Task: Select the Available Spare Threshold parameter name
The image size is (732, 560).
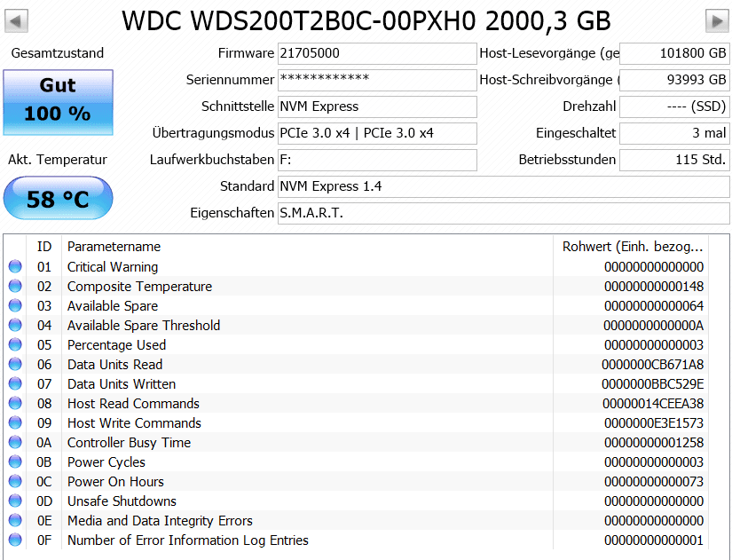Action: pos(144,325)
